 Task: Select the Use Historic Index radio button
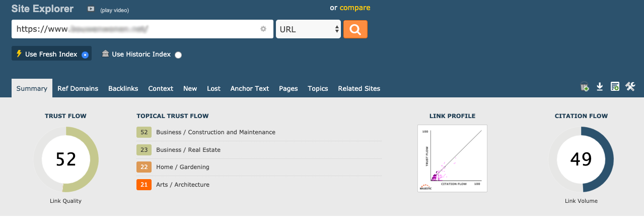[x=178, y=55]
